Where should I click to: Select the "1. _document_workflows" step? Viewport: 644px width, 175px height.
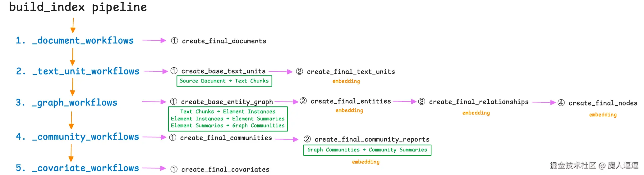coord(75,41)
